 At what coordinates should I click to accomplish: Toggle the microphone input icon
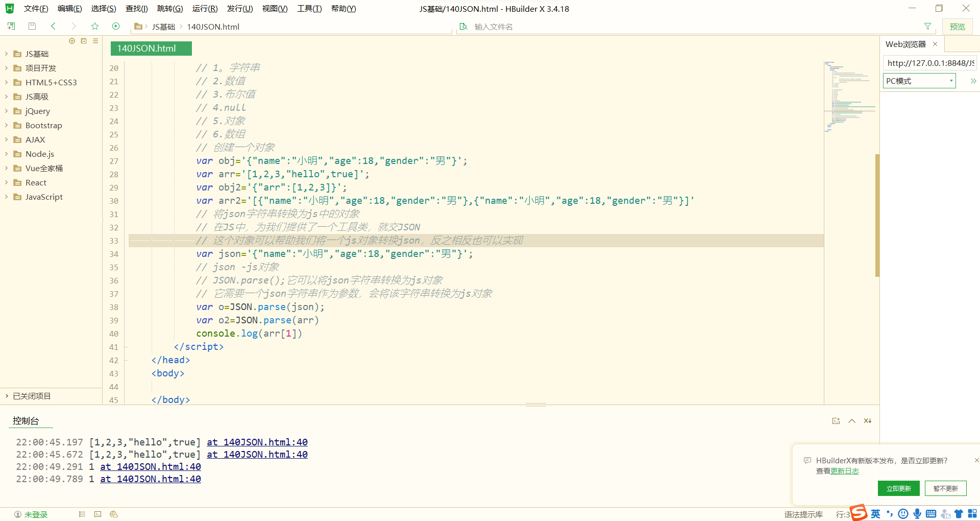[x=917, y=513]
